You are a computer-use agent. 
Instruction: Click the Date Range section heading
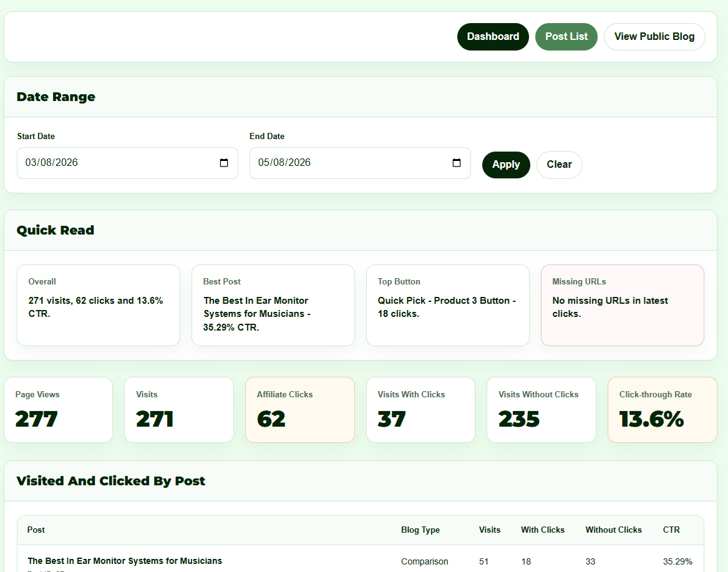point(56,97)
